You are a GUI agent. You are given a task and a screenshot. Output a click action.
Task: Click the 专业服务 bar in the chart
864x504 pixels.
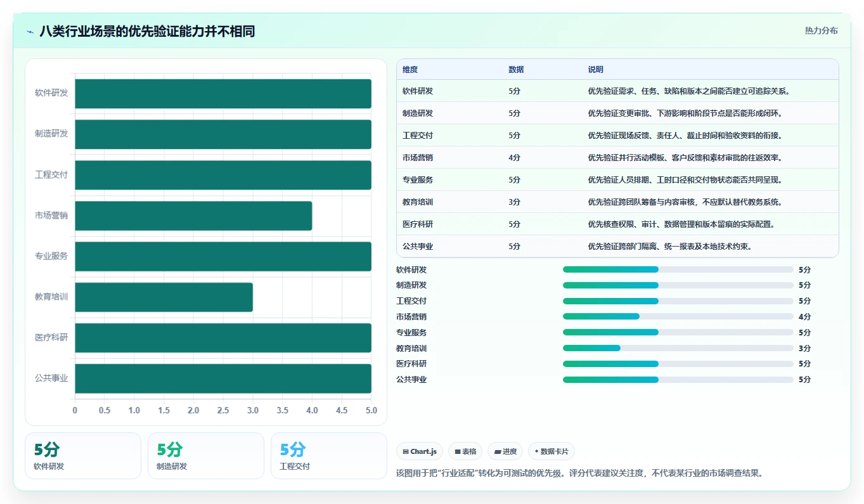pyautogui.click(x=223, y=256)
